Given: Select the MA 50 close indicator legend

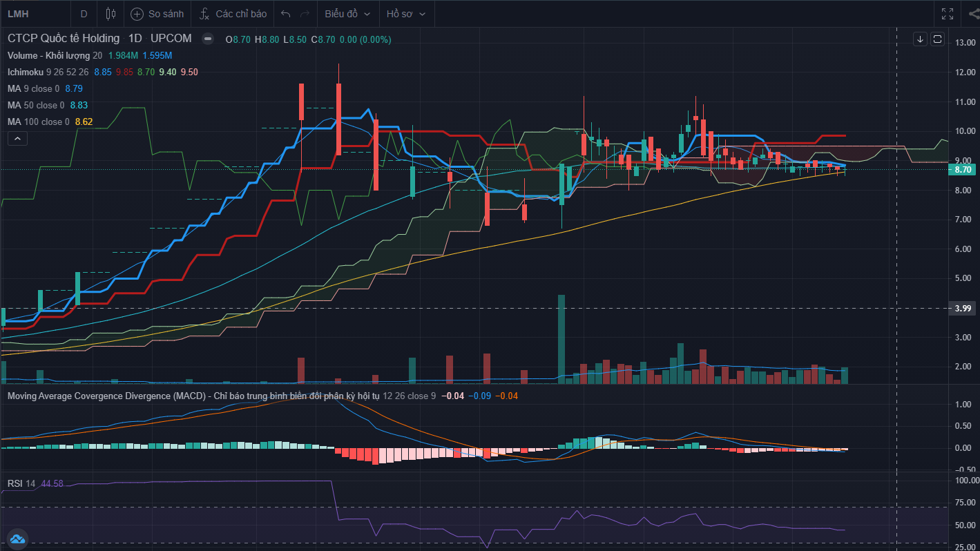Looking at the screenshot, I should pos(36,105).
